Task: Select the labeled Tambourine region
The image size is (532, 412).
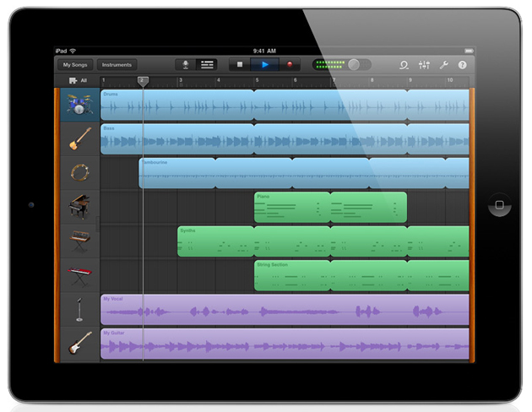Action: pyautogui.click(x=177, y=173)
